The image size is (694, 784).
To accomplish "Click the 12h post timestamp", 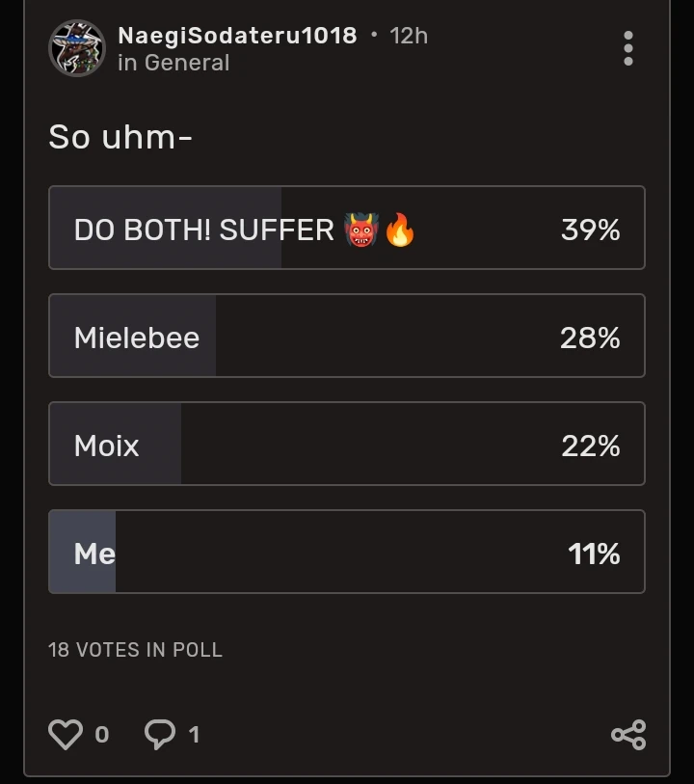I will [x=408, y=36].
